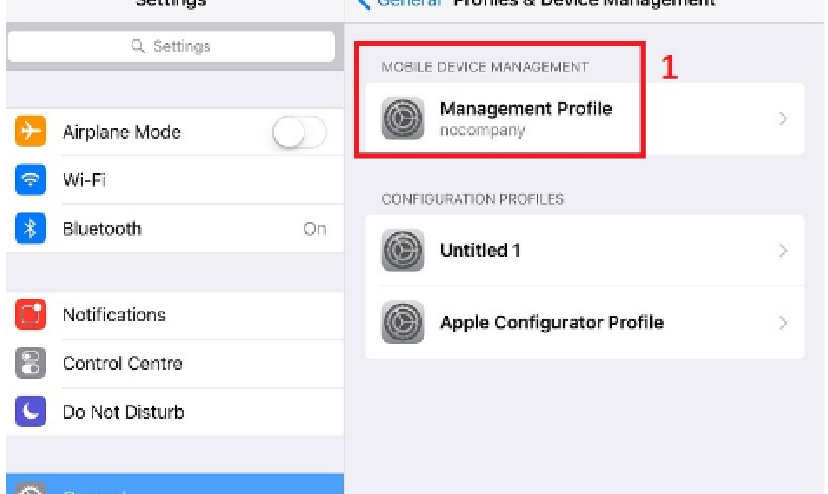The image size is (828, 494).
Task: Open Untitled 1 via its chevron arrow
Action: 783,251
